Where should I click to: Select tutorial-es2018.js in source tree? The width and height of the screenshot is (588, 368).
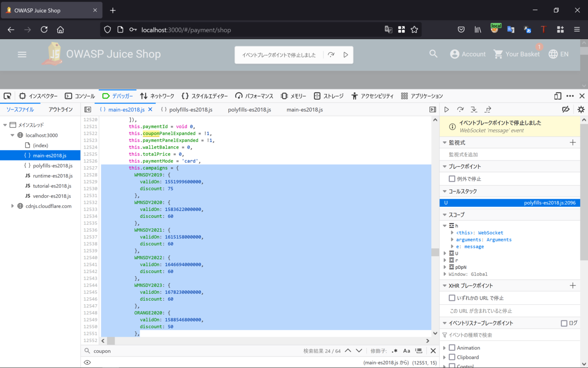[x=52, y=186]
